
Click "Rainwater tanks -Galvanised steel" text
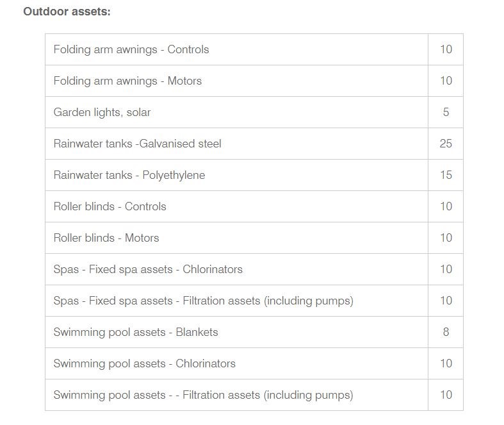pos(137,144)
